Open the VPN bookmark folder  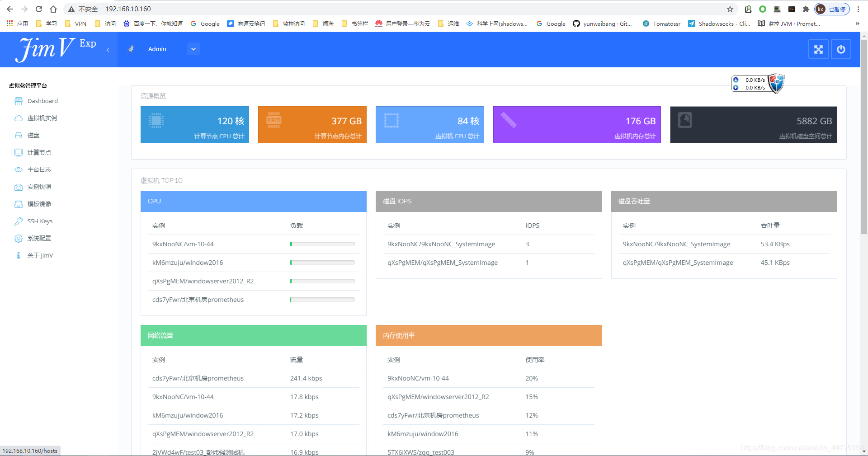[x=75, y=24]
